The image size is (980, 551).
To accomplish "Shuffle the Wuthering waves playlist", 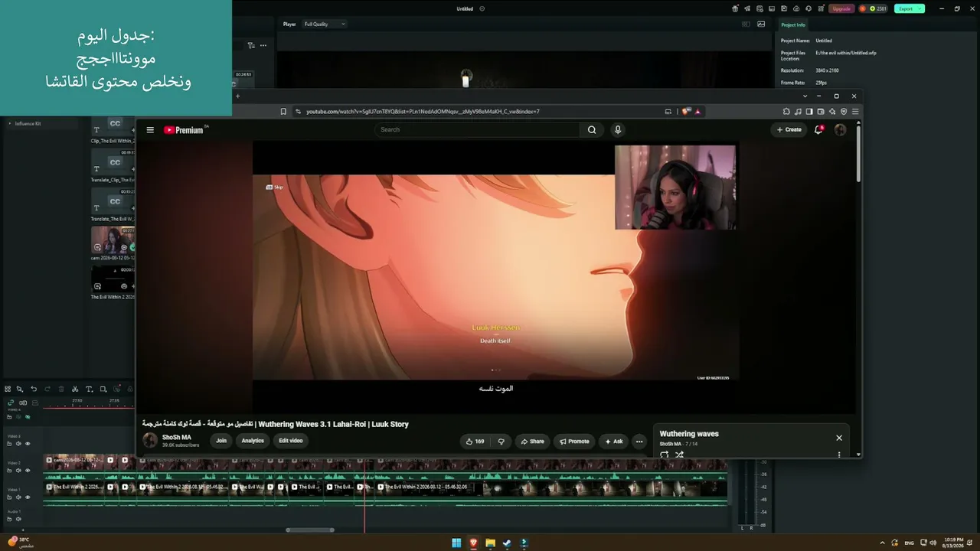I will [x=679, y=455].
